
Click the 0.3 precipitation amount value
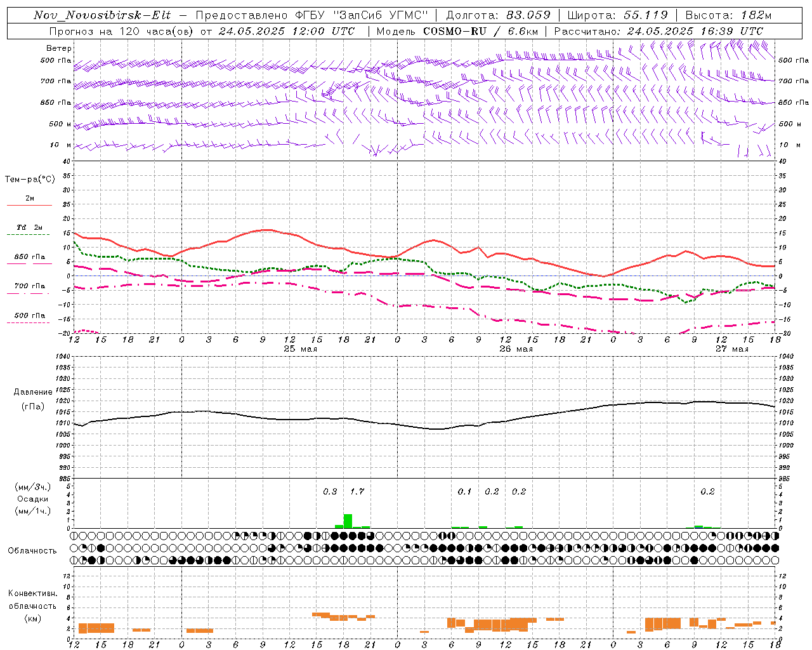click(330, 491)
